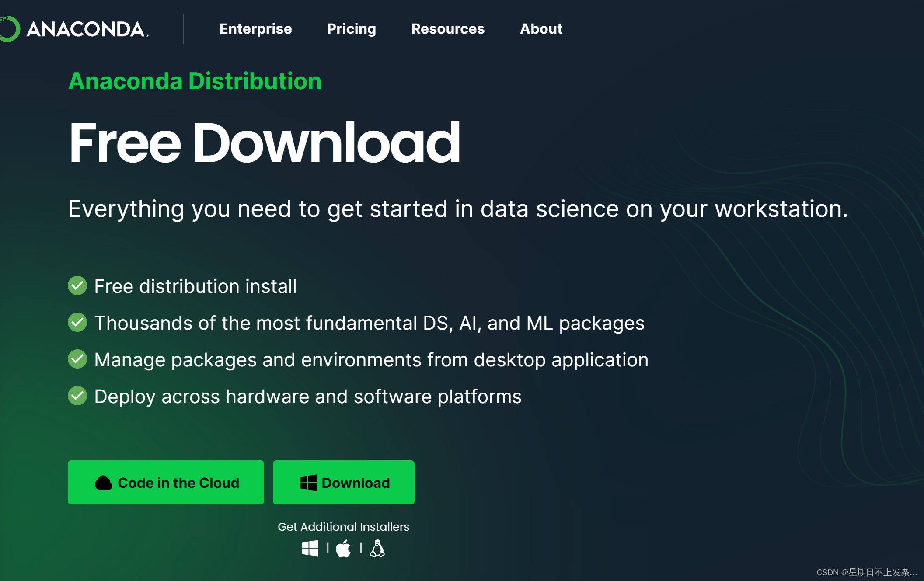Image resolution: width=924 pixels, height=581 pixels.
Task: Click the Anaconda Distribution green heading
Action: 195,81
